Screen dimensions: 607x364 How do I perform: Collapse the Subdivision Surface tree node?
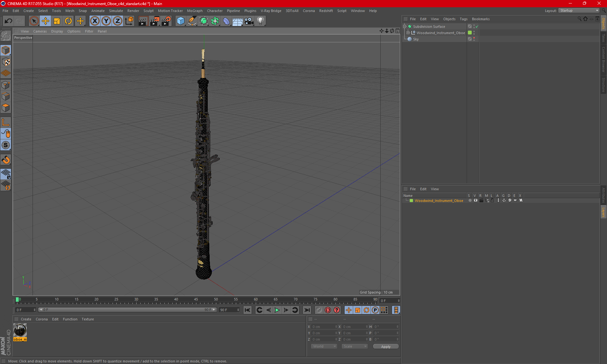point(405,27)
